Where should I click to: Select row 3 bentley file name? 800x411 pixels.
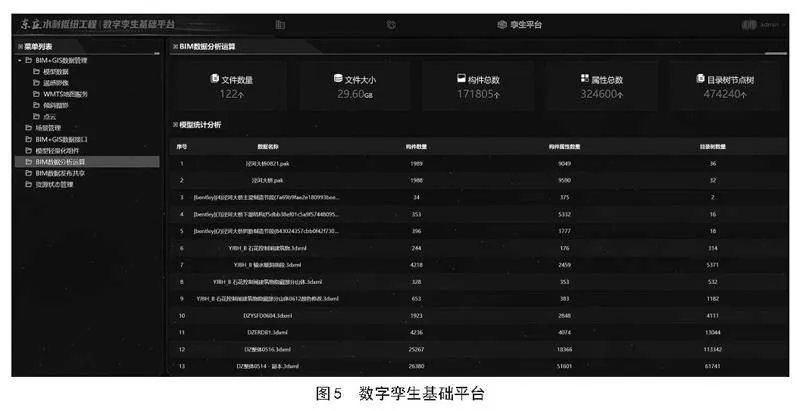click(x=266, y=197)
